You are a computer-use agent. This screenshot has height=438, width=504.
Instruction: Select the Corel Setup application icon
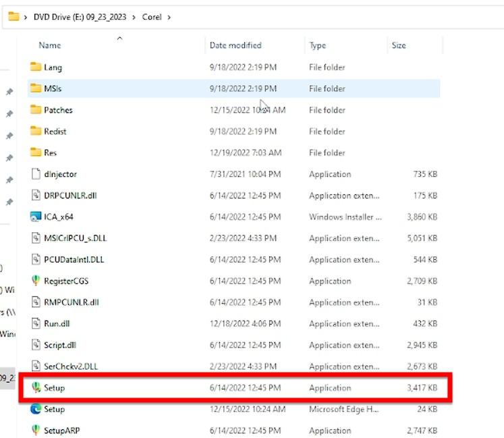click(36, 387)
